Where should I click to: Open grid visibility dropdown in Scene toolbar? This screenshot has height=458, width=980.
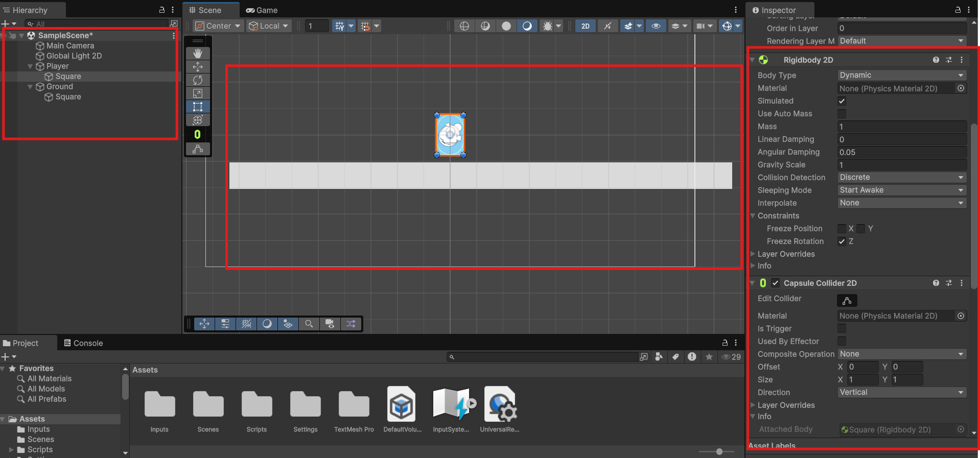point(351,26)
